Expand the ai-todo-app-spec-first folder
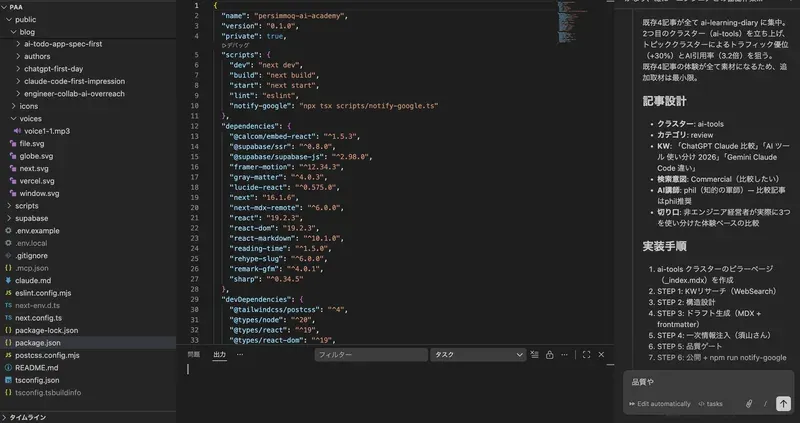Screen dimensions: 800x423 coord(18,44)
